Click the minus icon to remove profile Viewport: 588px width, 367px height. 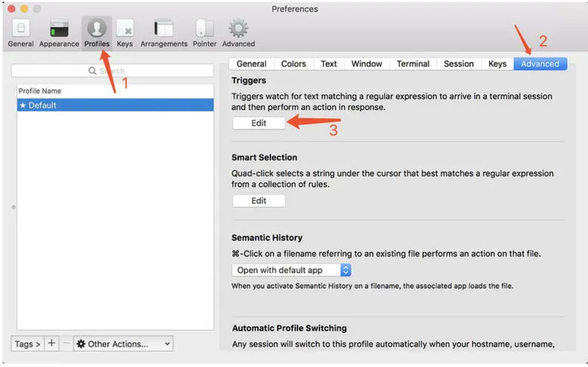tap(66, 343)
